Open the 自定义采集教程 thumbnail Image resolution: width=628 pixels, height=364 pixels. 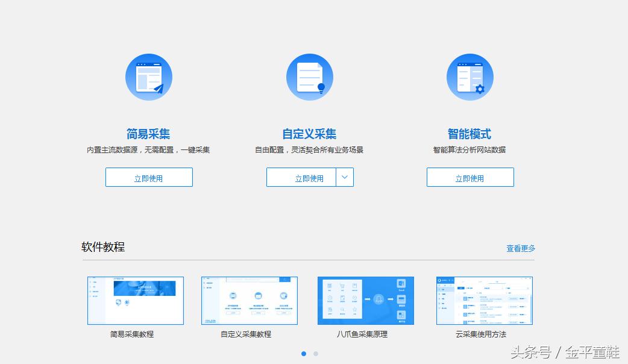tap(249, 300)
